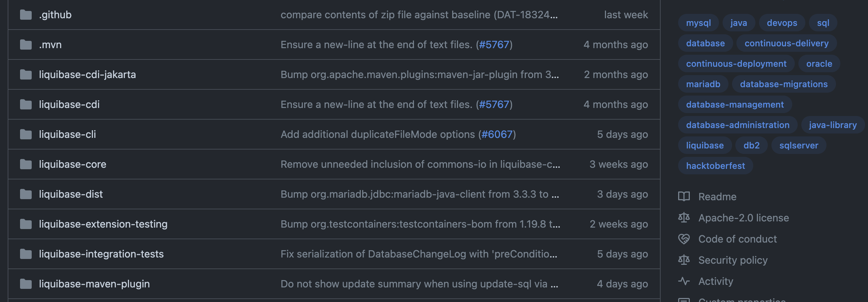The height and width of the screenshot is (302, 868).
Task: Open the liquibase-integration-tests folder
Action: [101, 254]
